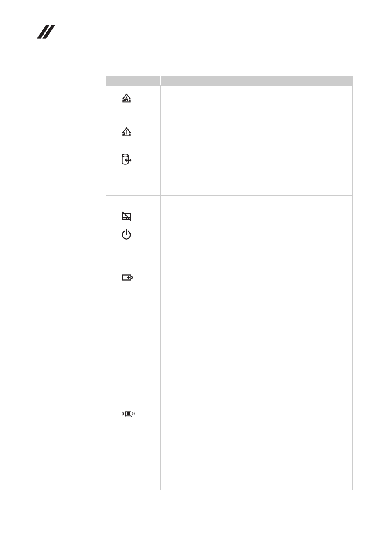This screenshot has height=555, width=392.
Task: Click description cell beside battery icon
Action: [256, 326]
